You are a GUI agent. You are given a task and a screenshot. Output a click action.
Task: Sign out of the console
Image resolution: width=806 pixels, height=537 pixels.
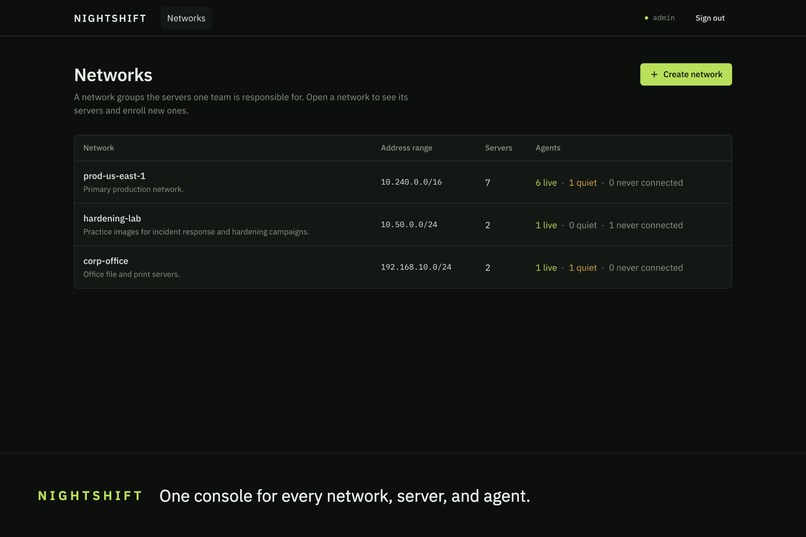click(710, 18)
